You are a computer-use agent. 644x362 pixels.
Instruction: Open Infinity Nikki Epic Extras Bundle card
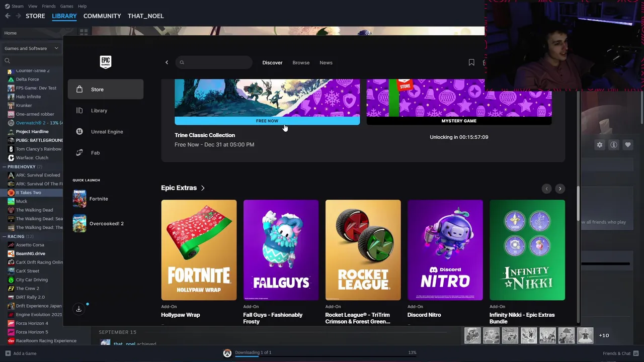click(x=527, y=250)
